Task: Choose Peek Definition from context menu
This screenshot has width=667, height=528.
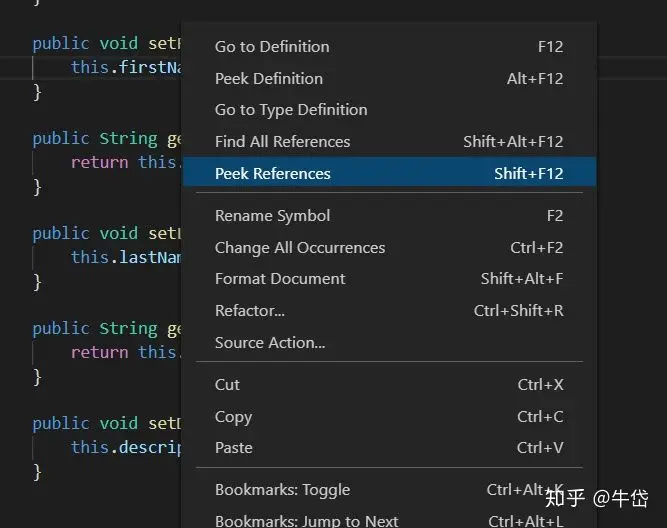Action: pyautogui.click(x=269, y=79)
